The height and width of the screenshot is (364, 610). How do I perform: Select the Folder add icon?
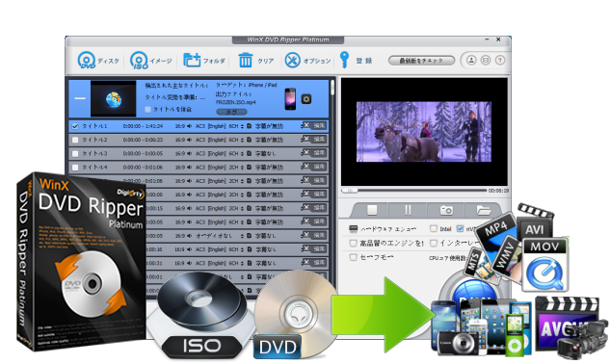(x=192, y=60)
